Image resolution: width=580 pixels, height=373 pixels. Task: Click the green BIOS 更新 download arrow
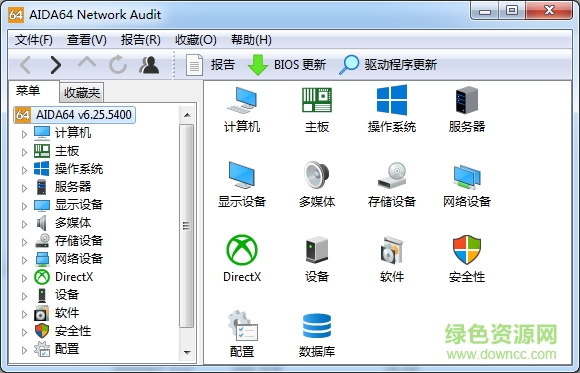click(x=258, y=65)
